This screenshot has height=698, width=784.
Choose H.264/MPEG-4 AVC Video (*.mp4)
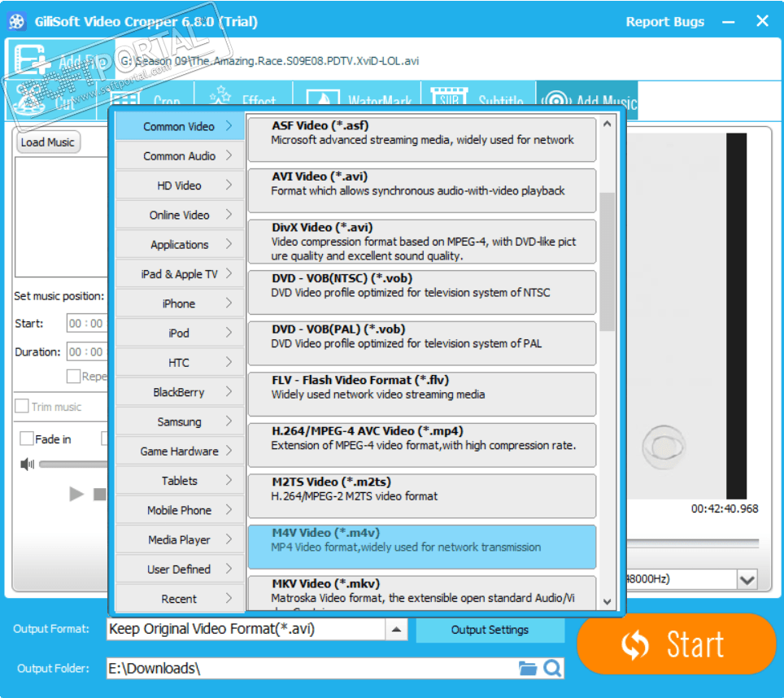[x=422, y=445]
